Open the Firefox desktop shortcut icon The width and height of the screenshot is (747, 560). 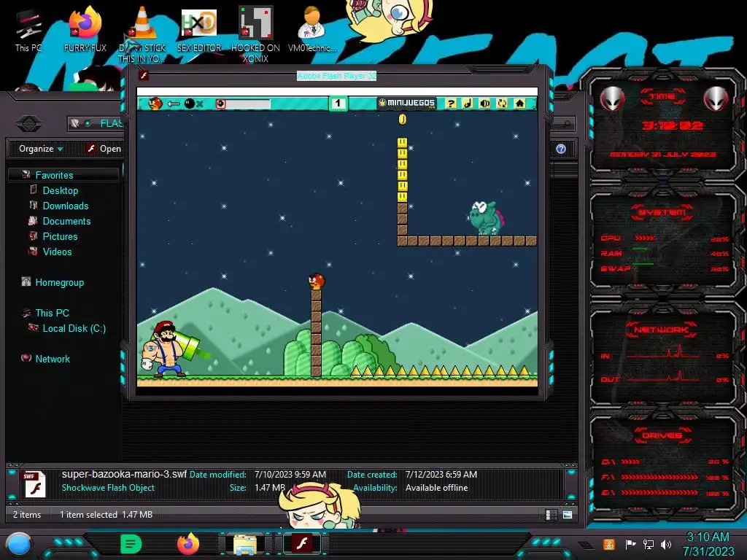tap(85, 28)
